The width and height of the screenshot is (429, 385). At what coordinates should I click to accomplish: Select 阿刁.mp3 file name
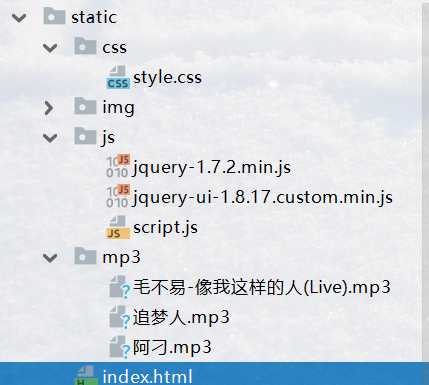(172, 348)
